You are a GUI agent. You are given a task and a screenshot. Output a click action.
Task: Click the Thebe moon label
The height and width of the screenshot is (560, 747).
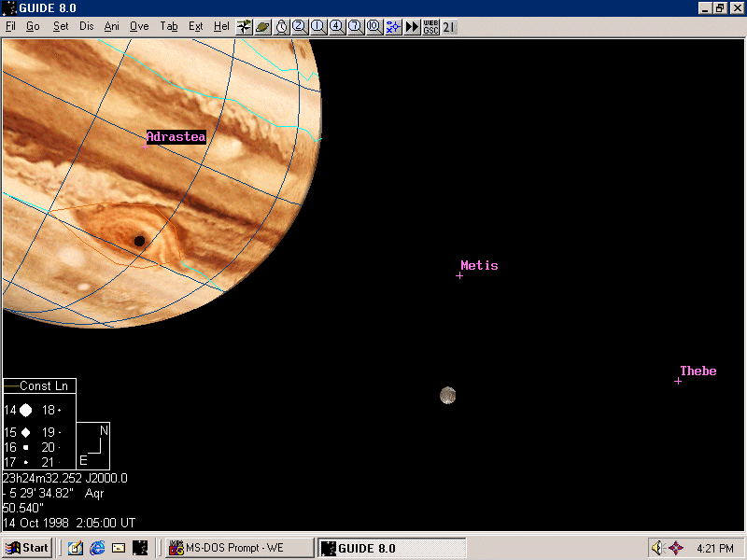698,371
